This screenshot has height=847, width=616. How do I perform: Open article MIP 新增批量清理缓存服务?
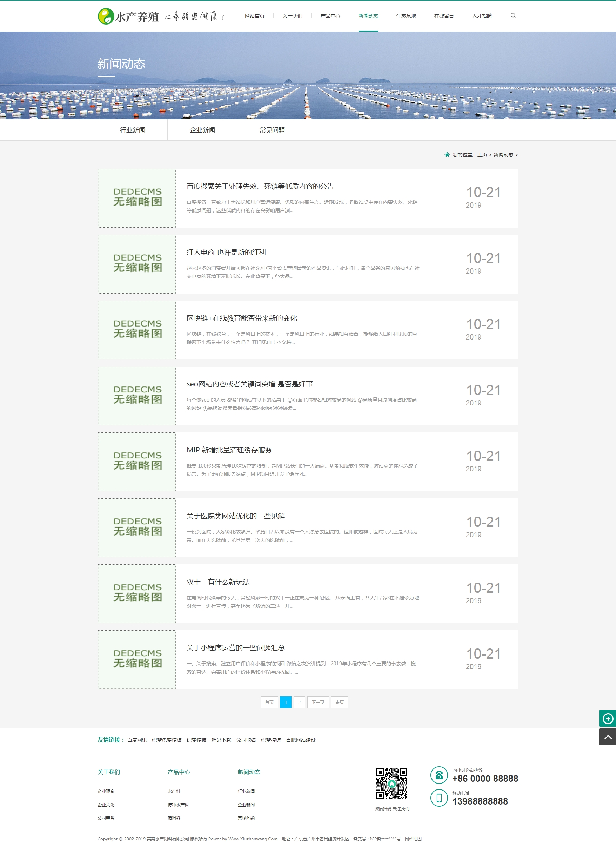coord(229,450)
